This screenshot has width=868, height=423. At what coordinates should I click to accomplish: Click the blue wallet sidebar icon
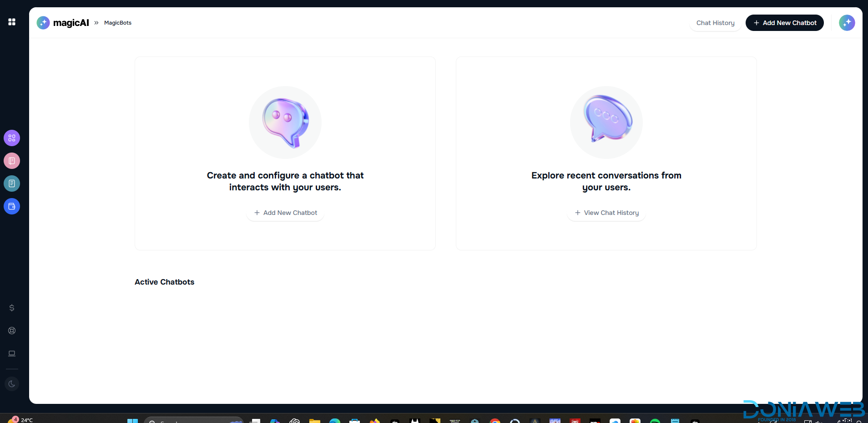click(x=12, y=206)
